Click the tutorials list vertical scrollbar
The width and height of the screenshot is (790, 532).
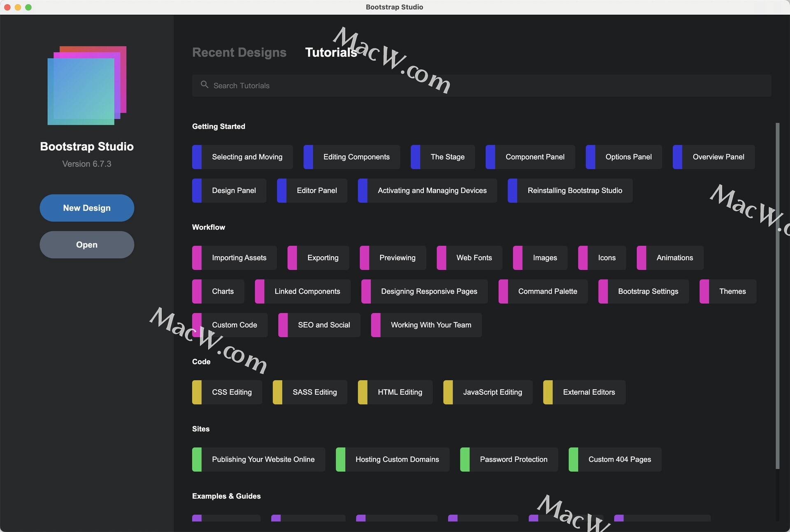[x=777, y=295]
